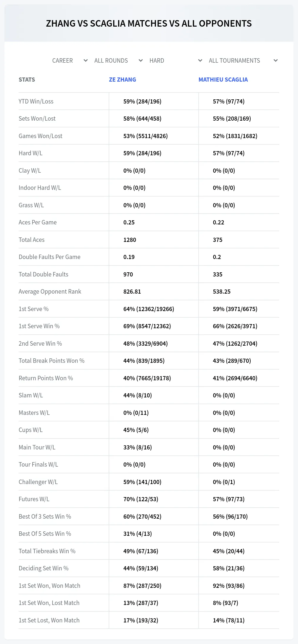The image size is (298, 644).
Task: Open the ZE ZHANG player link
Action: click(x=123, y=80)
